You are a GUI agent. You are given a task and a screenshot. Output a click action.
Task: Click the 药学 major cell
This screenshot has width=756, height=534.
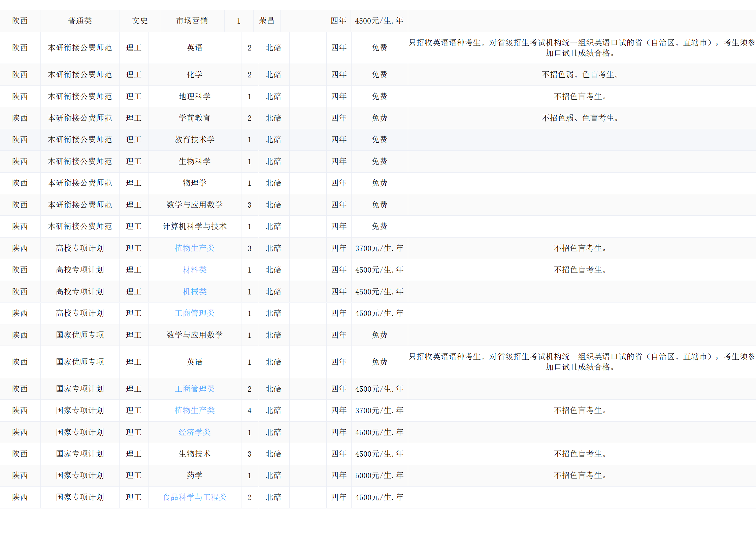tap(195, 475)
